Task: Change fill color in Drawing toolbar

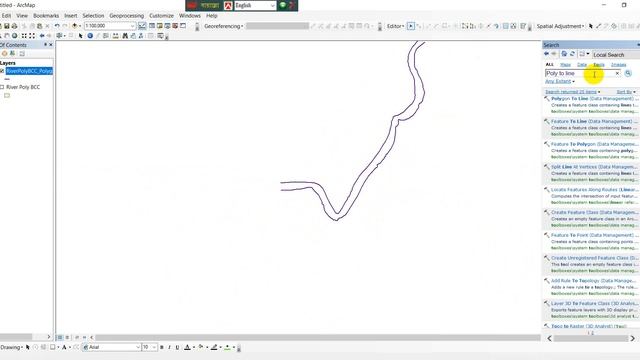Action: pos(200,347)
